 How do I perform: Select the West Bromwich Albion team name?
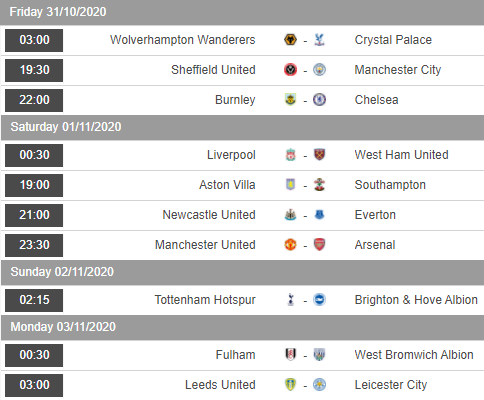tap(414, 355)
